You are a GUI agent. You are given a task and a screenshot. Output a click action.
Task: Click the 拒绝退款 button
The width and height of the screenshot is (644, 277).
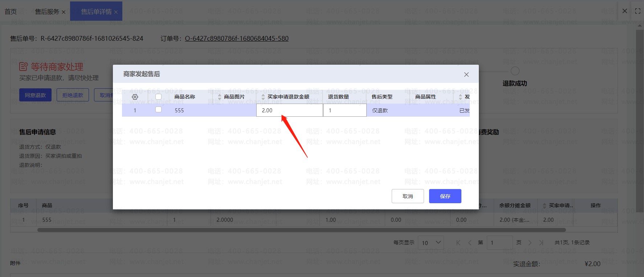pyautogui.click(x=73, y=95)
